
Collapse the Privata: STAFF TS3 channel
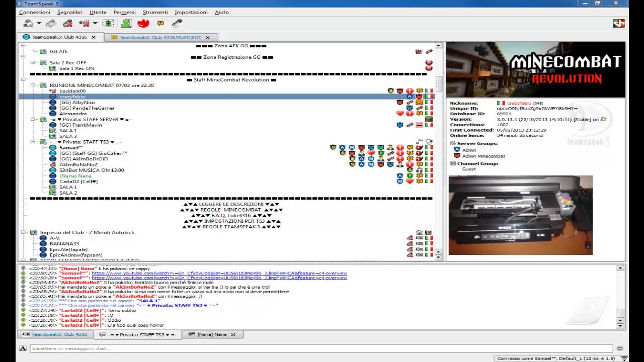33,142
